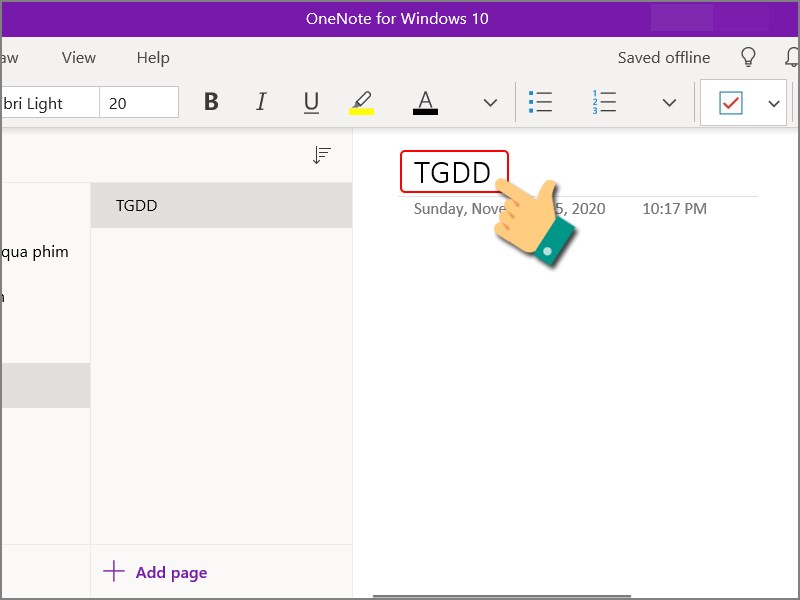Click the page date Sunday, November 2020

pyautogui.click(x=509, y=209)
